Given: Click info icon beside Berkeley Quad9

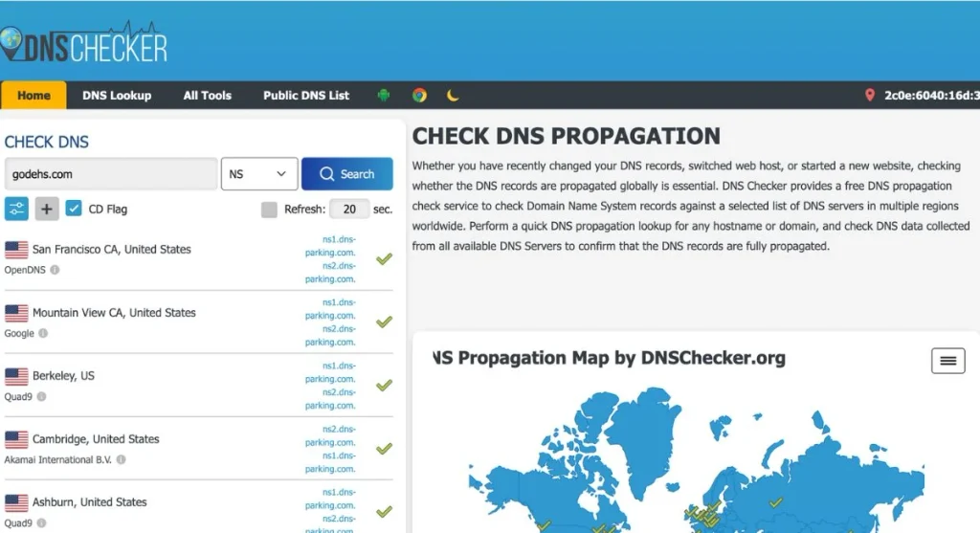Looking at the screenshot, I should (x=41, y=396).
